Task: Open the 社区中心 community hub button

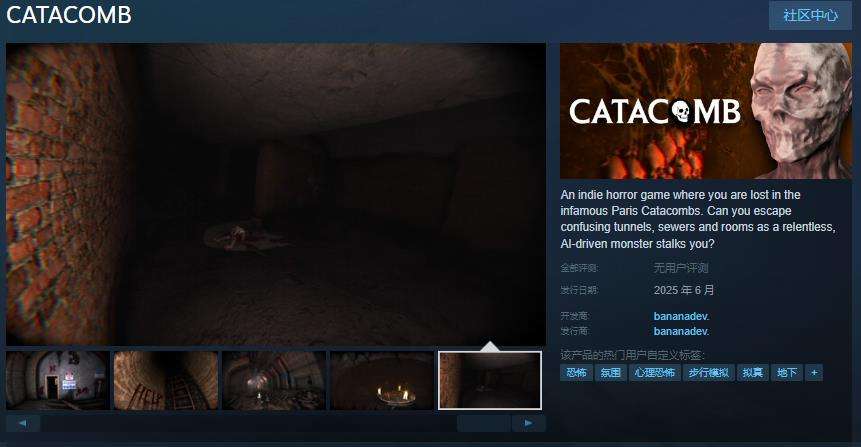Action: click(x=810, y=15)
